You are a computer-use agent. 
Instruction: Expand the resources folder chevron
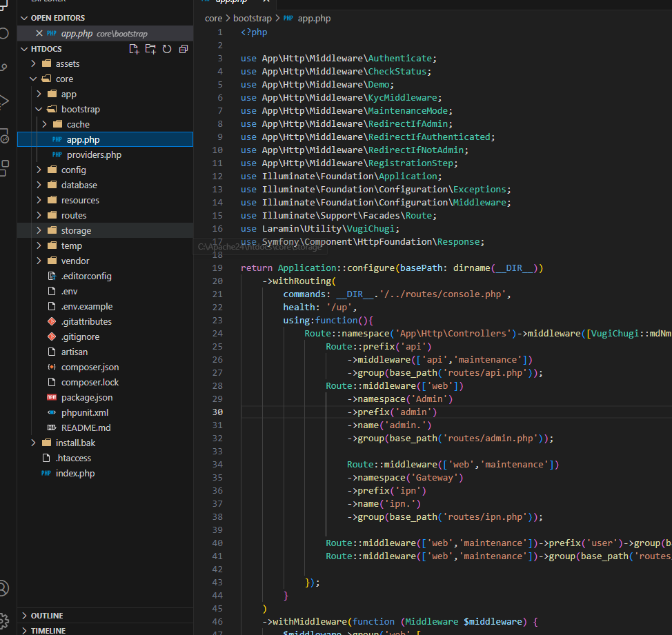click(39, 201)
